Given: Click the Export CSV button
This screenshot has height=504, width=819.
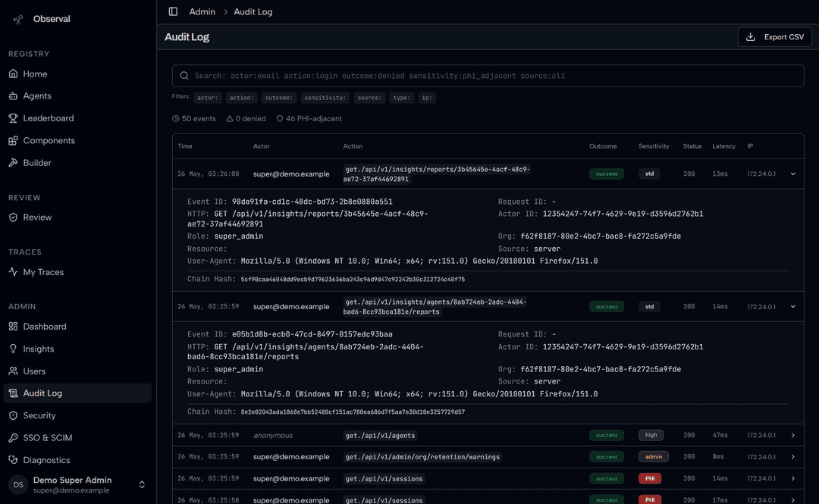Looking at the screenshot, I should click(x=774, y=37).
